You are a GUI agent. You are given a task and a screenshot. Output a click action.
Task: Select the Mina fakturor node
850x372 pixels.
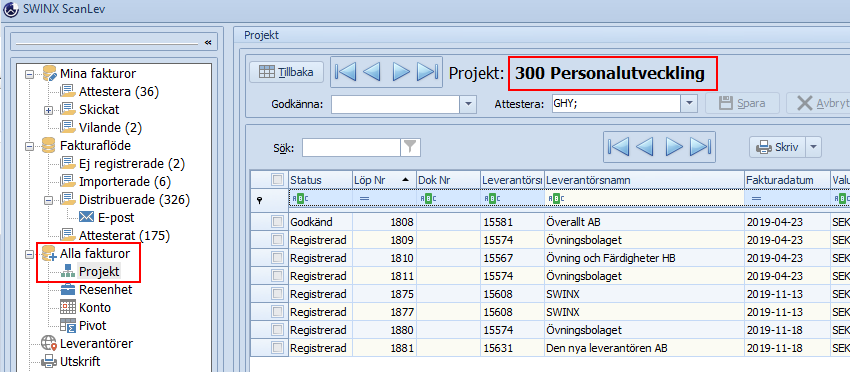coord(98,73)
